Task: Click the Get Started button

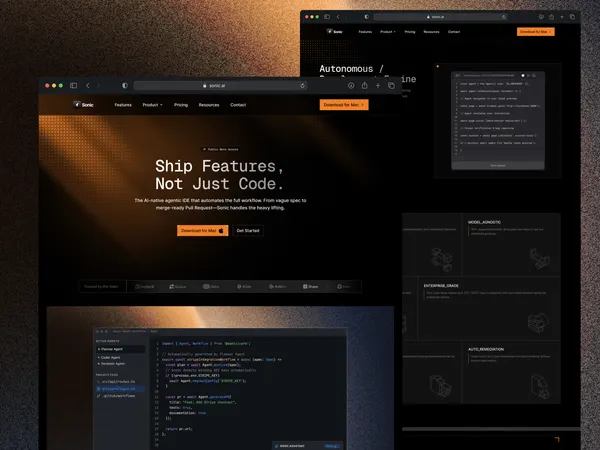Action: click(x=248, y=230)
